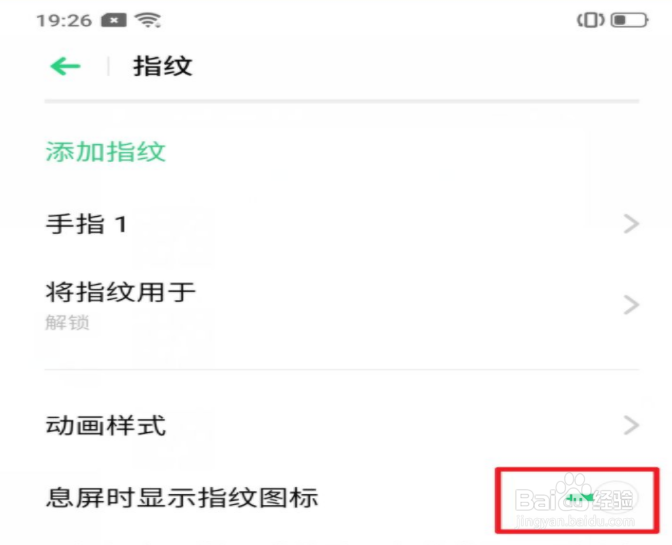Tap the 息屏时显示指纹图标 label
This screenshot has width=672, height=545.
coord(182,498)
